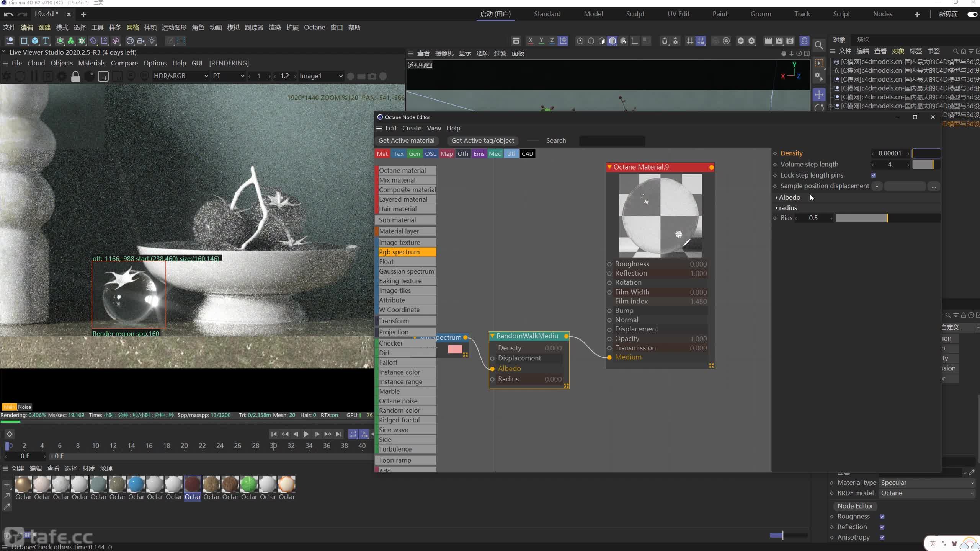Click the workplane grid icon
This screenshot has width=980, height=551.
[x=690, y=41]
